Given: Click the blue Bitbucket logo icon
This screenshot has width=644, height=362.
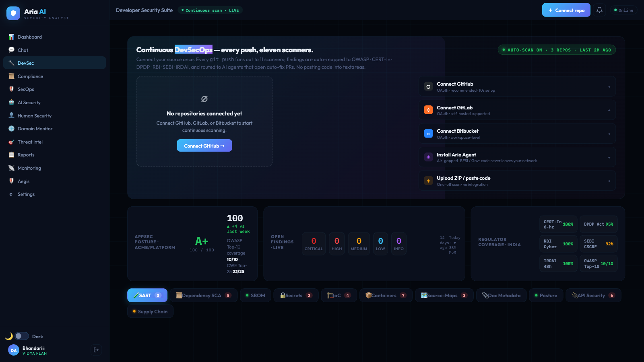Looking at the screenshot, I should (428, 134).
